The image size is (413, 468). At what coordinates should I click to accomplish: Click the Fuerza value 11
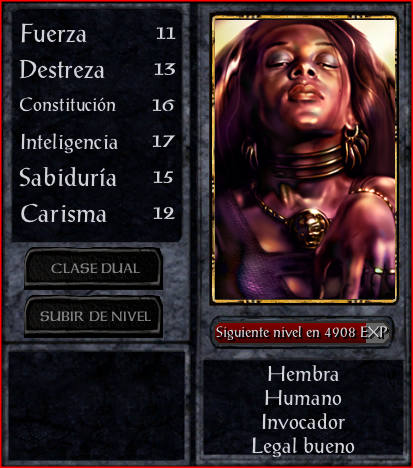point(166,33)
